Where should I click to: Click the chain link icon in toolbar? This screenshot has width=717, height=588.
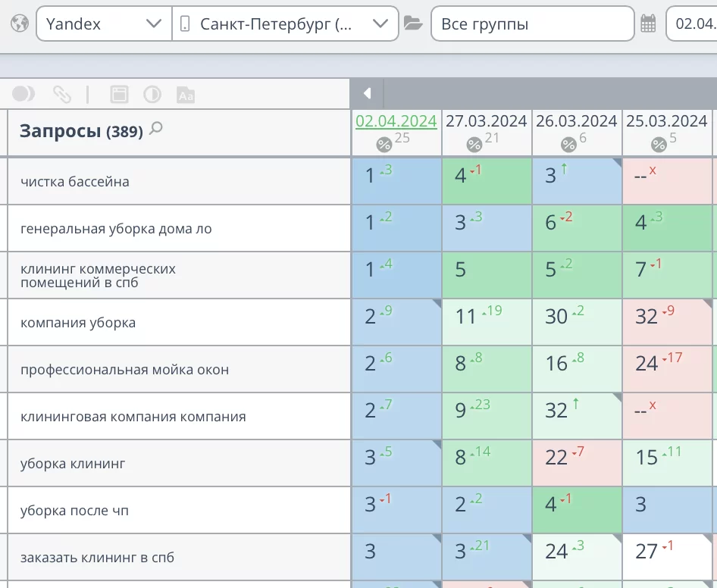61,94
